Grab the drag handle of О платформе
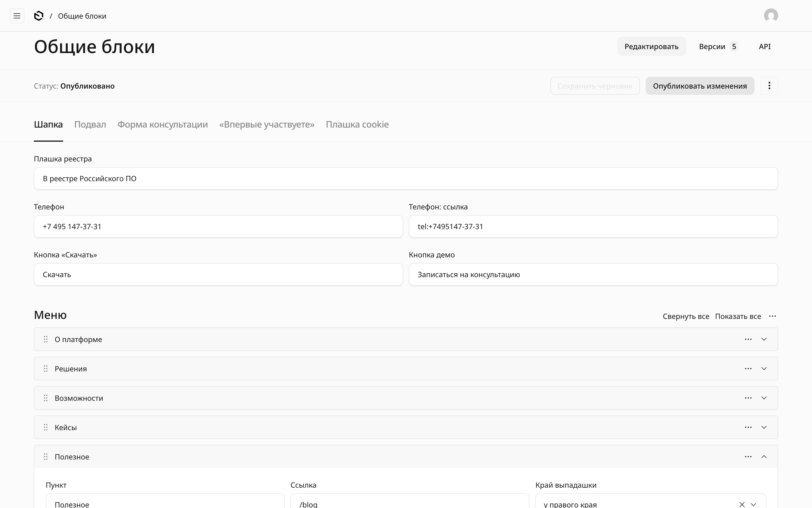This screenshot has height=508, width=812. click(46, 339)
